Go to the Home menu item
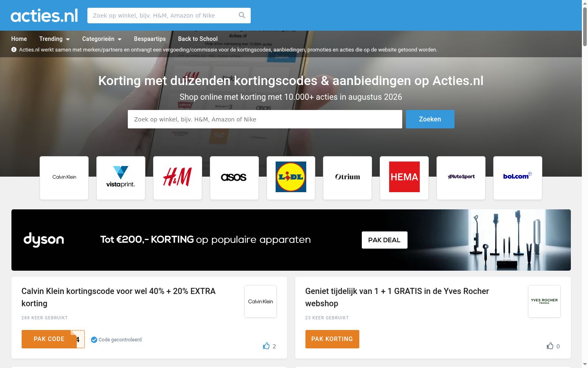The image size is (588, 368). pyautogui.click(x=19, y=39)
